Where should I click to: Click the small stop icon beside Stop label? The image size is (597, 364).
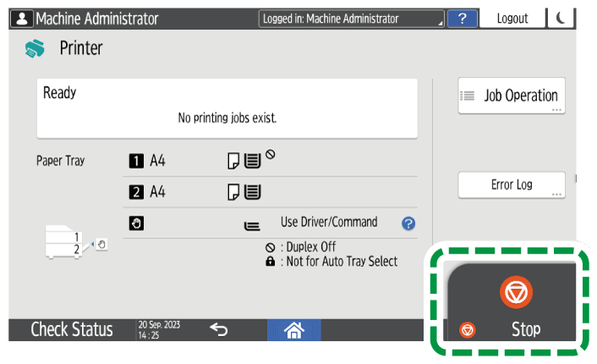click(x=466, y=329)
